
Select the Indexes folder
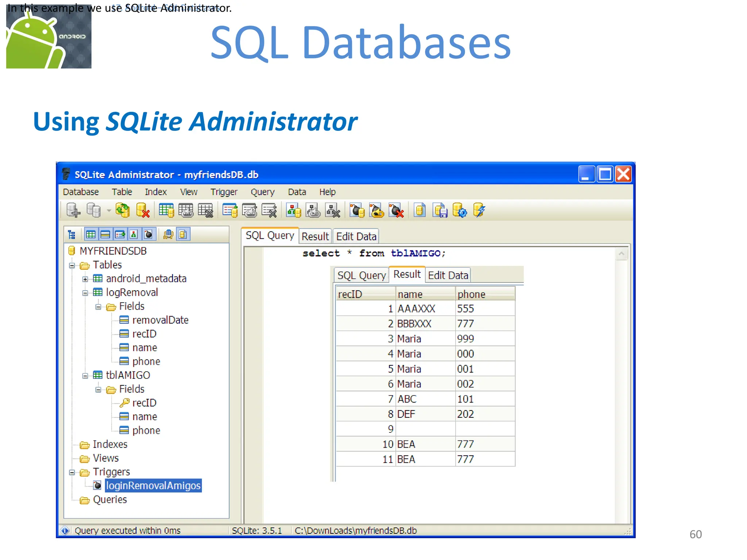[x=110, y=444]
